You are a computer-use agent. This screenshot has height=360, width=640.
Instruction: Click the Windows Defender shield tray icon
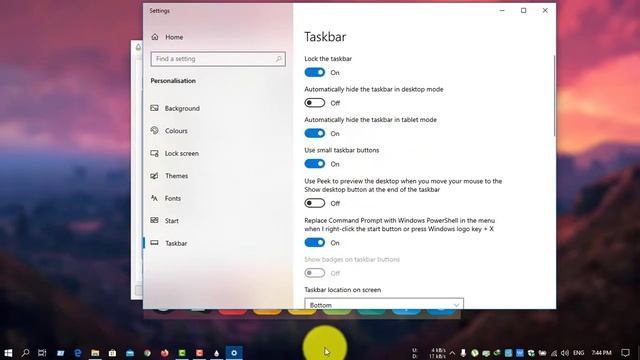(x=531, y=353)
